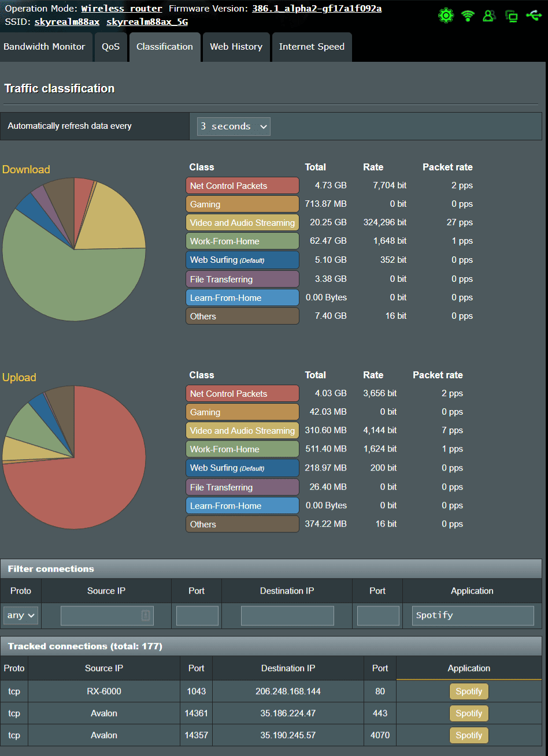Viewport: 548px width, 756px height.
Task: Click the Spotify tag on the RX-6000 connection
Action: point(469,691)
